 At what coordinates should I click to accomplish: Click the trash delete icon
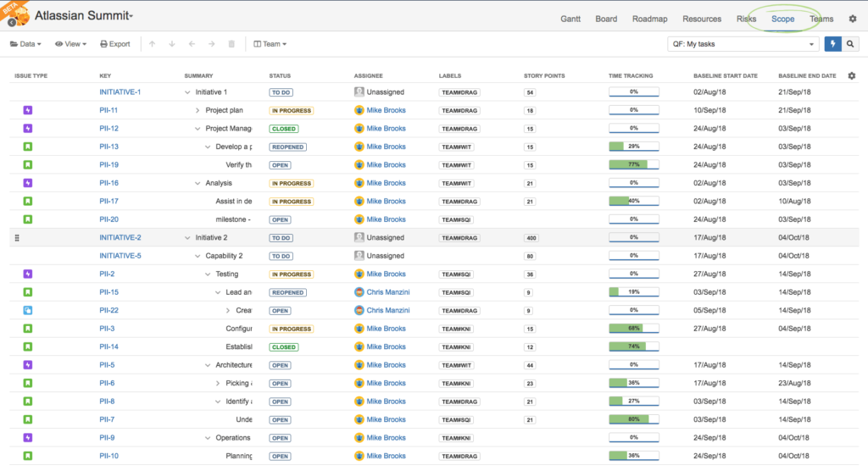(x=231, y=44)
